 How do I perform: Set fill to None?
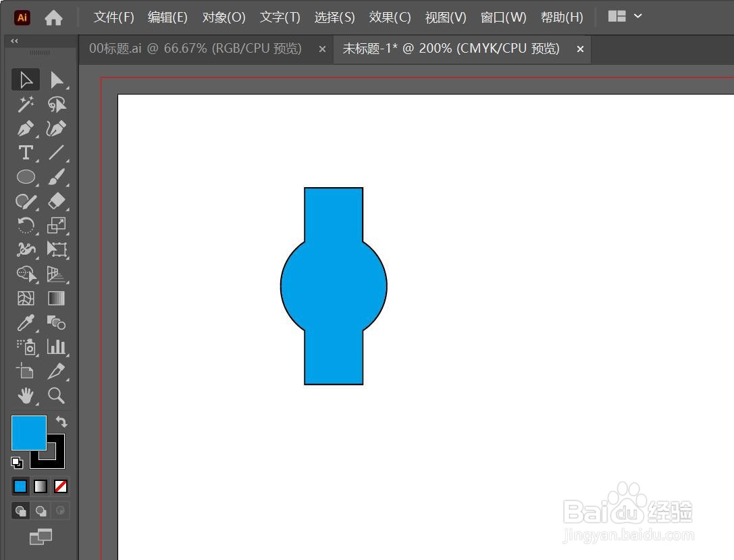click(61, 486)
